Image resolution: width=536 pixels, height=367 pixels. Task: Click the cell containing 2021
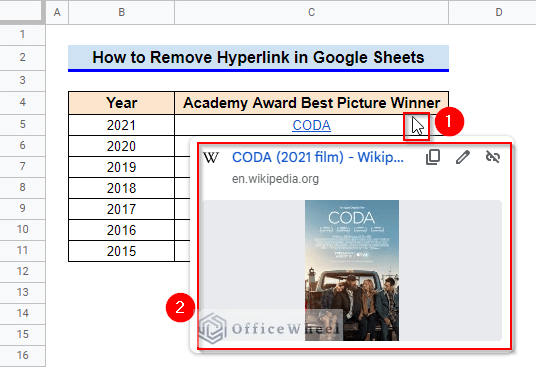tap(121, 125)
